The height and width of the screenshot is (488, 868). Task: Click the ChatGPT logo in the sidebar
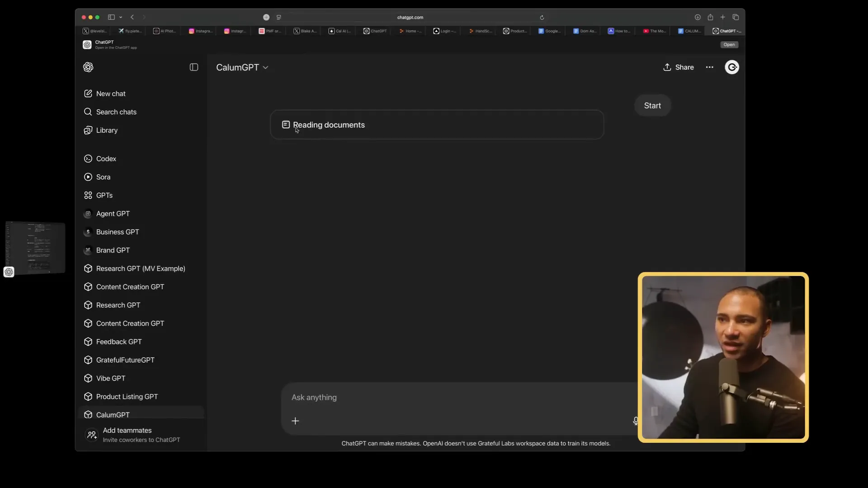88,67
